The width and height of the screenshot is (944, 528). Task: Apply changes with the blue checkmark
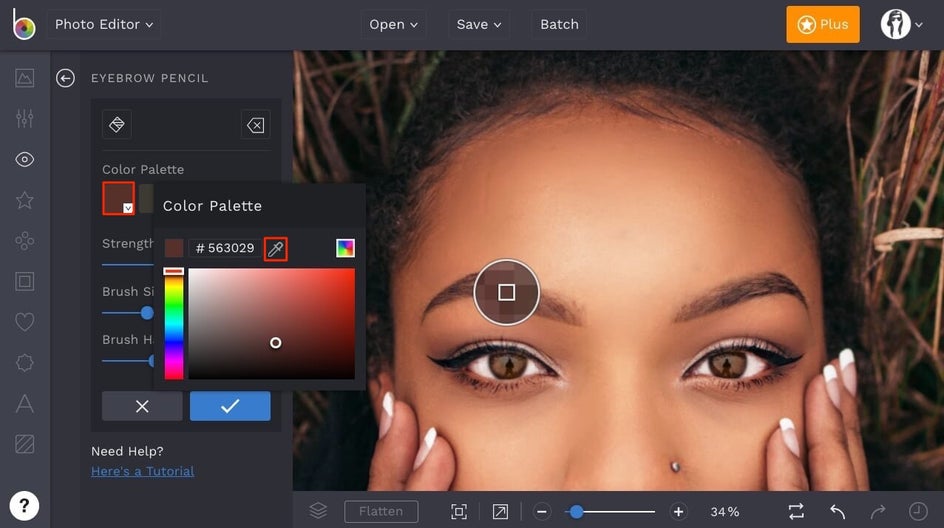[x=230, y=406]
